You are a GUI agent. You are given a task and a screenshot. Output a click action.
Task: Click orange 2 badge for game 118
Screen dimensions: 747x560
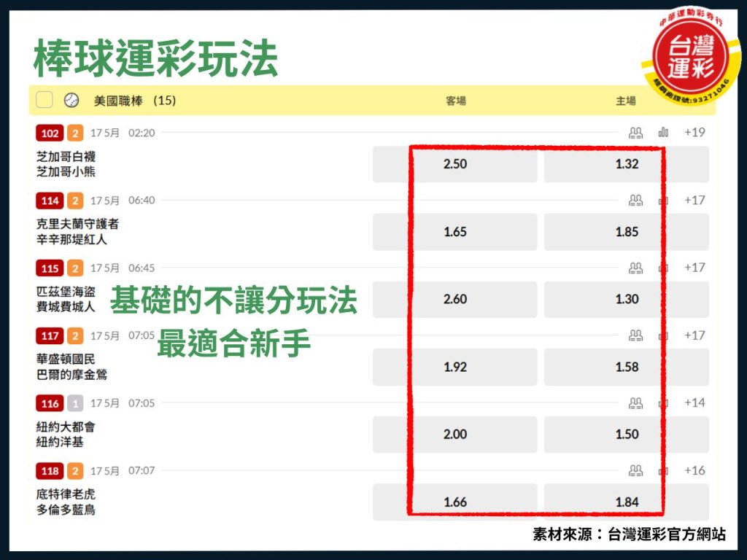pos(75,471)
